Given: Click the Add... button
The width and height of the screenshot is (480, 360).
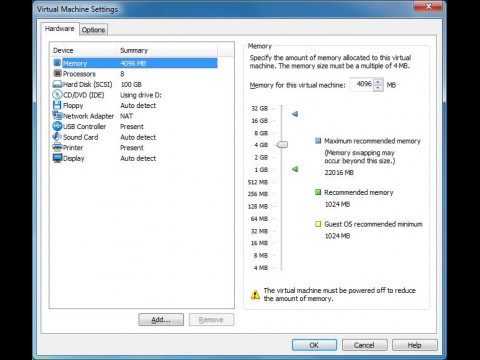Looking at the screenshot, I should coord(161,320).
